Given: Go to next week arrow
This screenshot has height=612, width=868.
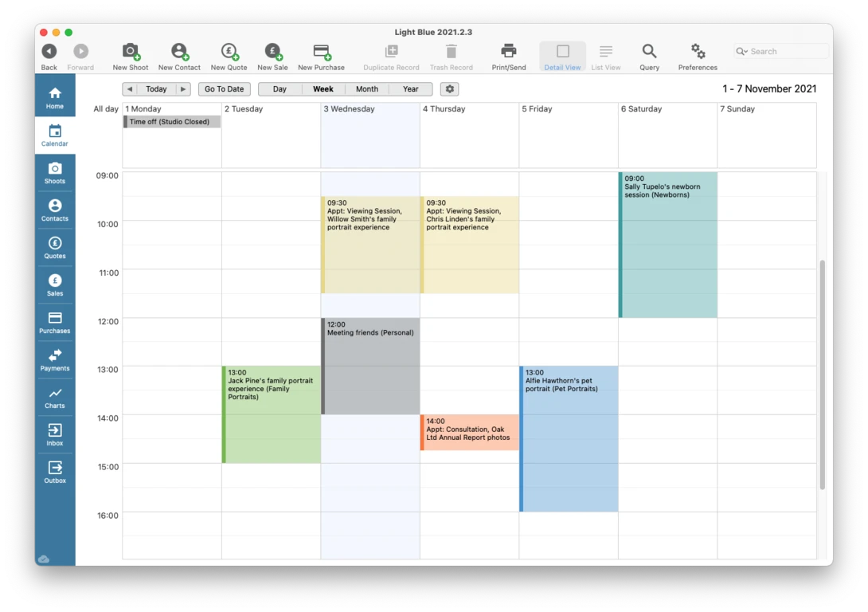Looking at the screenshot, I should coord(183,89).
